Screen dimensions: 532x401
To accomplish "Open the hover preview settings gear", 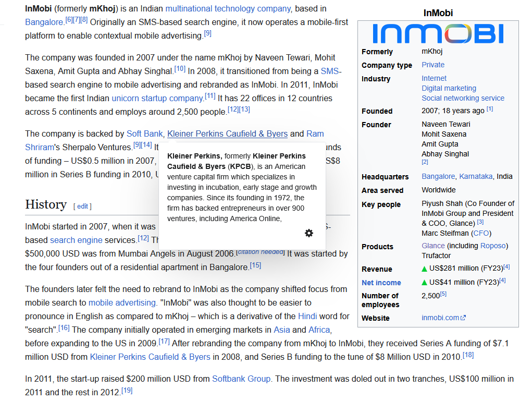I will [309, 233].
